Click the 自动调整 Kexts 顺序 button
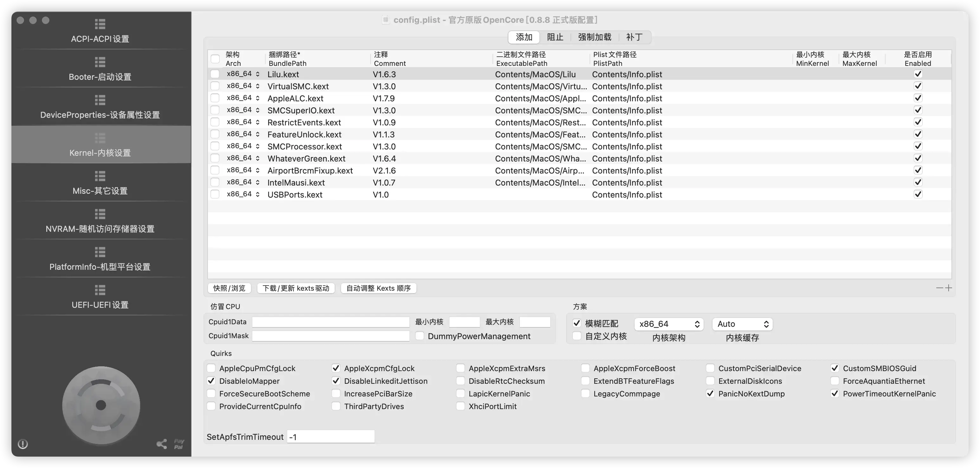 coord(378,288)
